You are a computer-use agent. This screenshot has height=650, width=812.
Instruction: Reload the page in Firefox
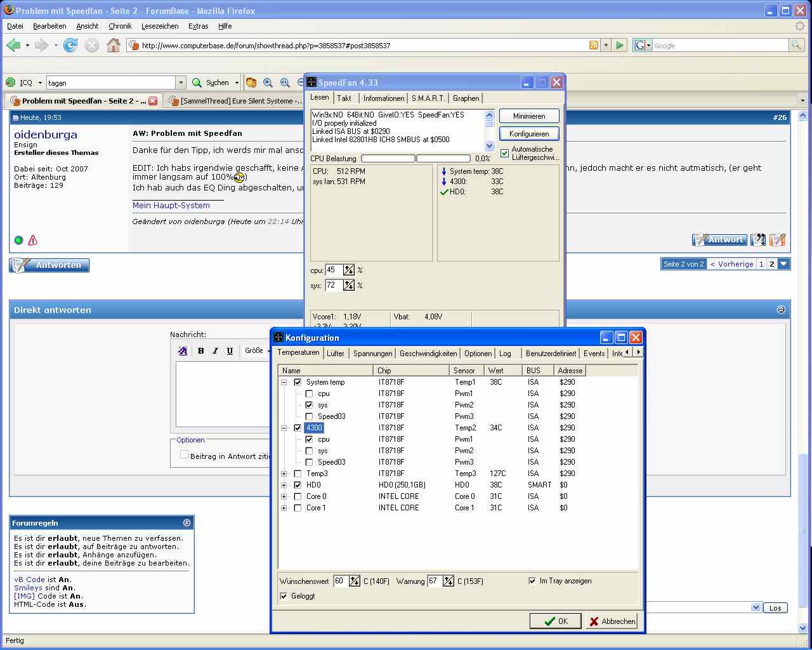click(70, 45)
